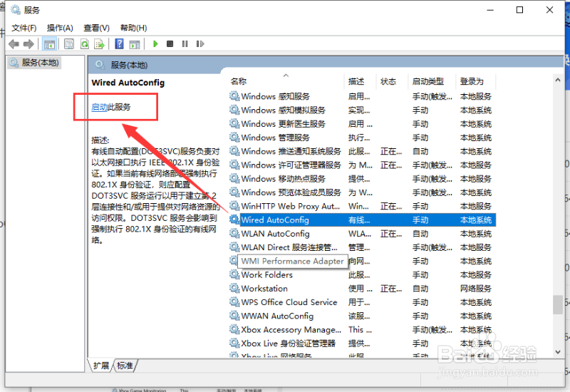Screen dimensions: 570x392
Task: Click gear icon beside Work Folders
Action: pyautogui.click(x=234, y=274)
